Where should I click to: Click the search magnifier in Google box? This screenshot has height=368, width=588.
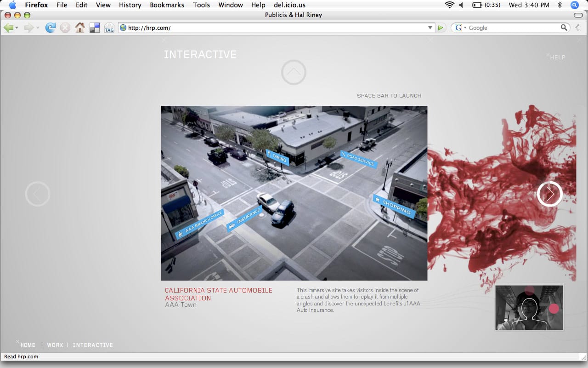[564, 28]
